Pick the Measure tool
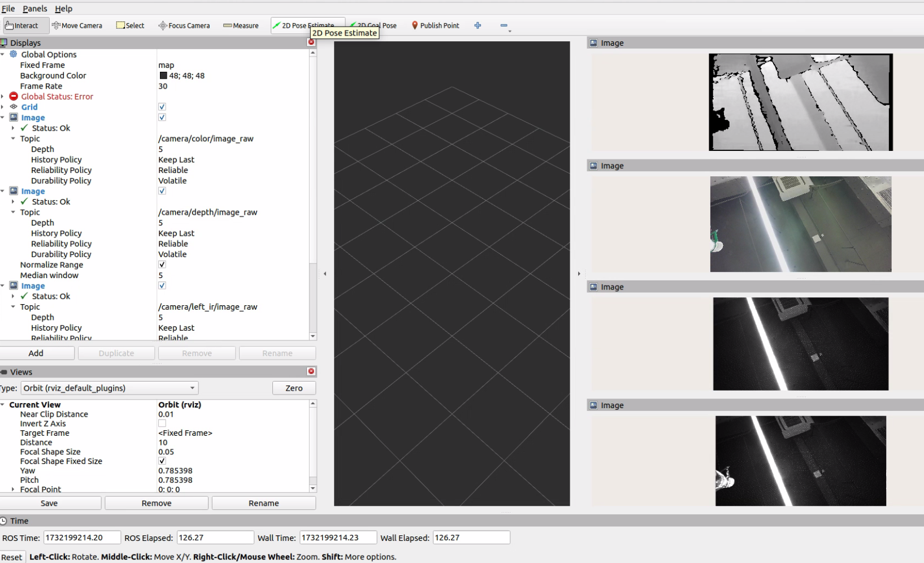Image resolution: width=924 pixels, height=563 pixels. pos(241,25)
